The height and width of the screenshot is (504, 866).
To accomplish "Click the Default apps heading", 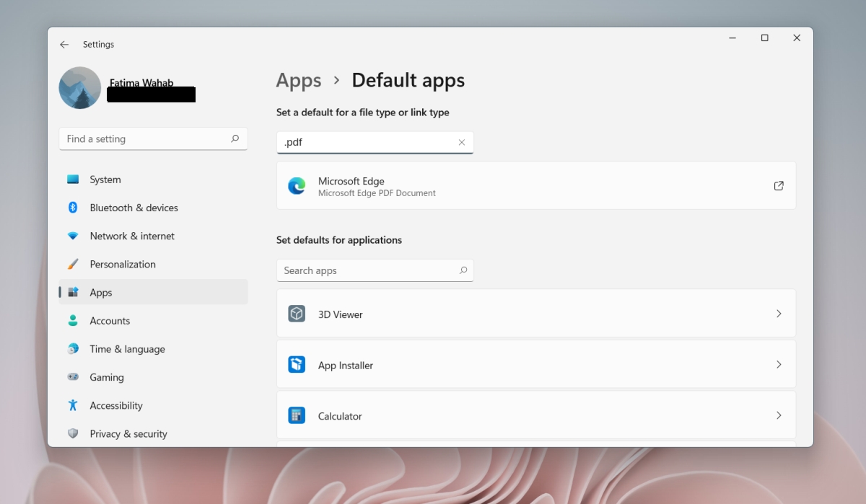I will (408, 81).
